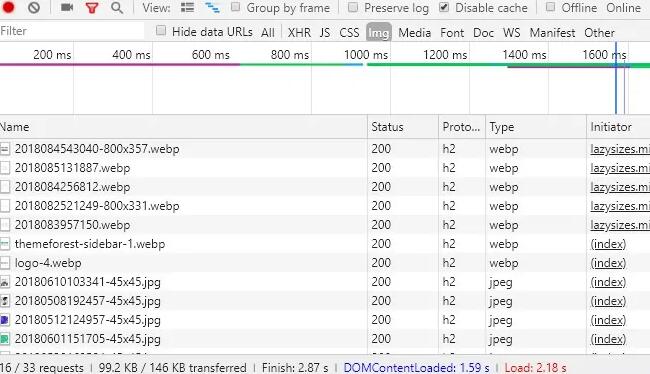Toggle the overview waterfall view icon

(212, 7)
